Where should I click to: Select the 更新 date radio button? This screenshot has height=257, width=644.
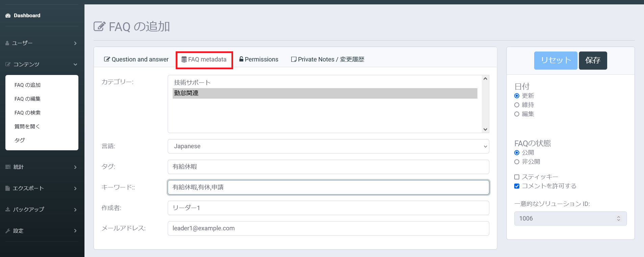517,96
